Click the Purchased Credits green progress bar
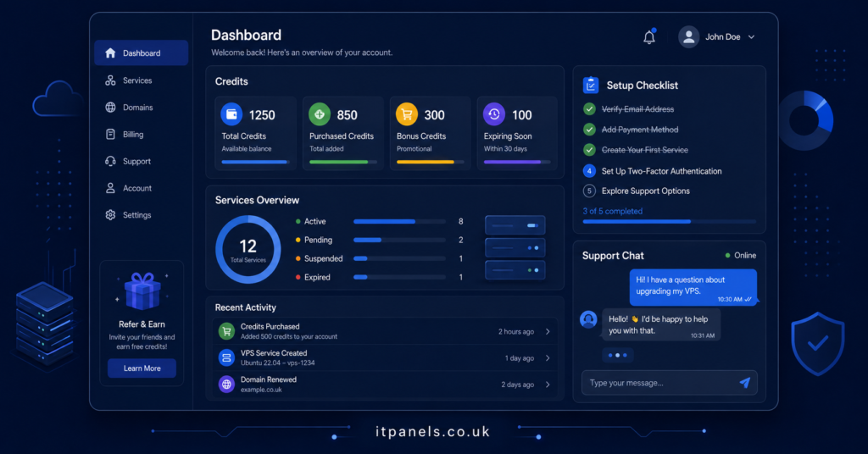The image size is (868, 454). (x=343, y=162)
